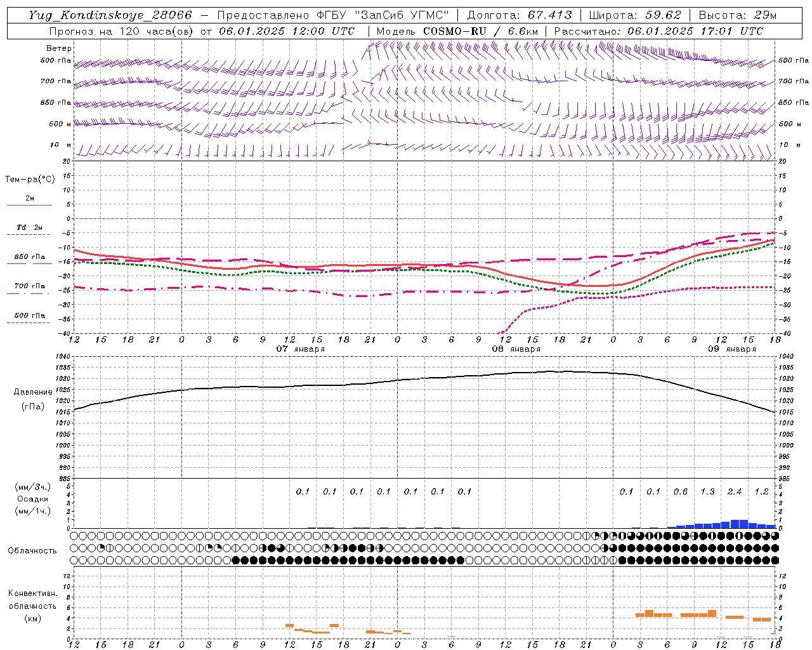
Task: Click the Осадки precipitation label
Action: (x=33, y=499)
